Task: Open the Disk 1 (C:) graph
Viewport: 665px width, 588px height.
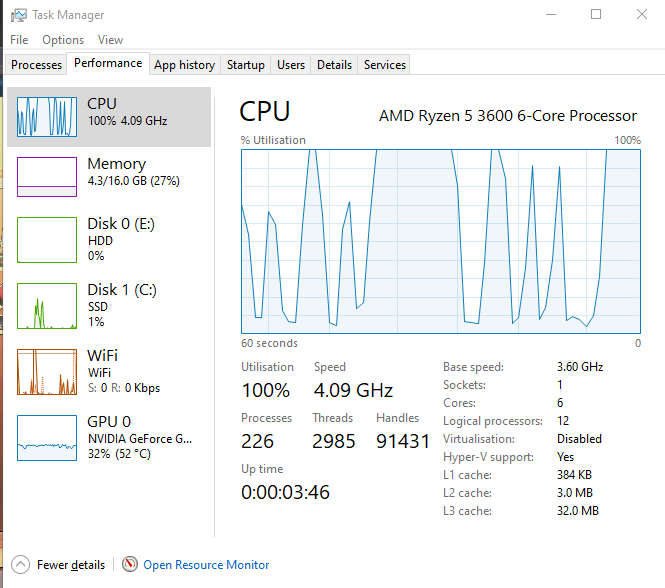Action: (x=47, y=306)
